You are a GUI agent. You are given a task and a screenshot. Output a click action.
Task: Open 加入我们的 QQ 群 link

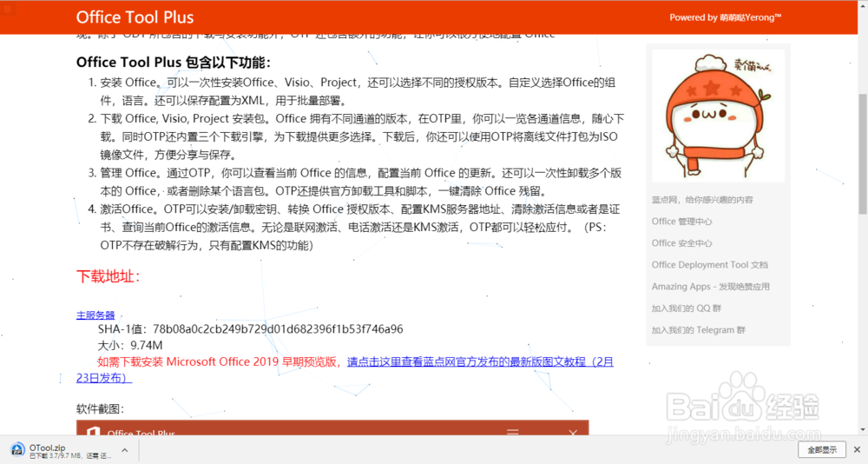click(686, 308)
